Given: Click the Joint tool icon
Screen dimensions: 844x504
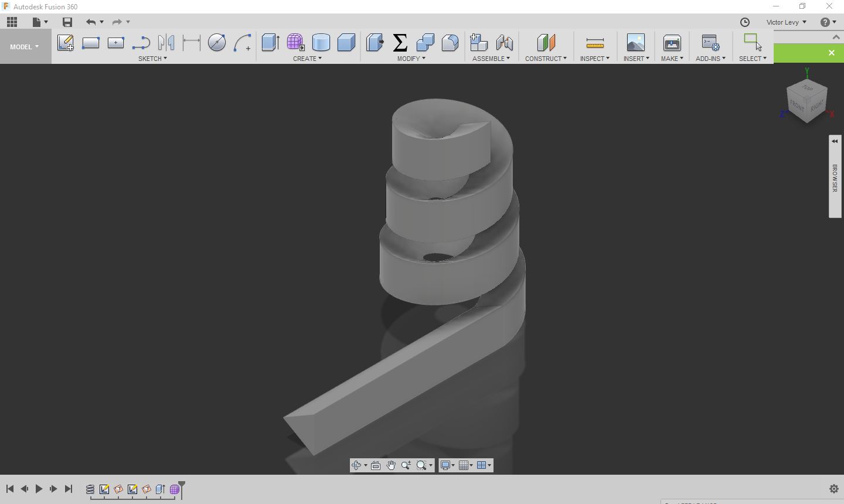Looking at the screenshot, I should click(x=504, y=42).
